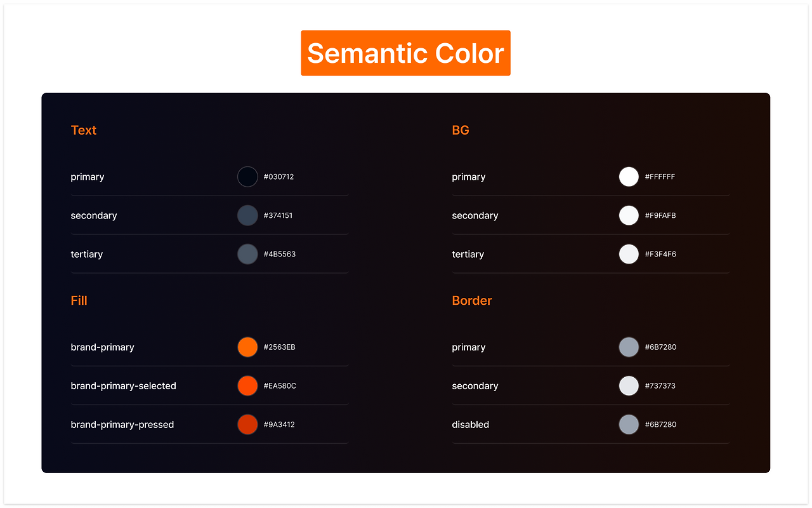
Task: Select the Border secondary color swatch
Action: pos(629,386)
